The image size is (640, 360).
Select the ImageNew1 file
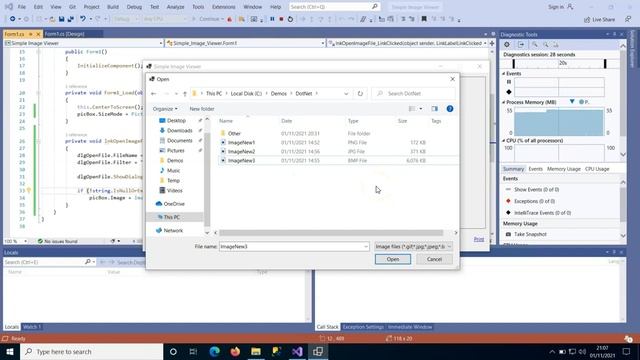(x=241, y=142)
